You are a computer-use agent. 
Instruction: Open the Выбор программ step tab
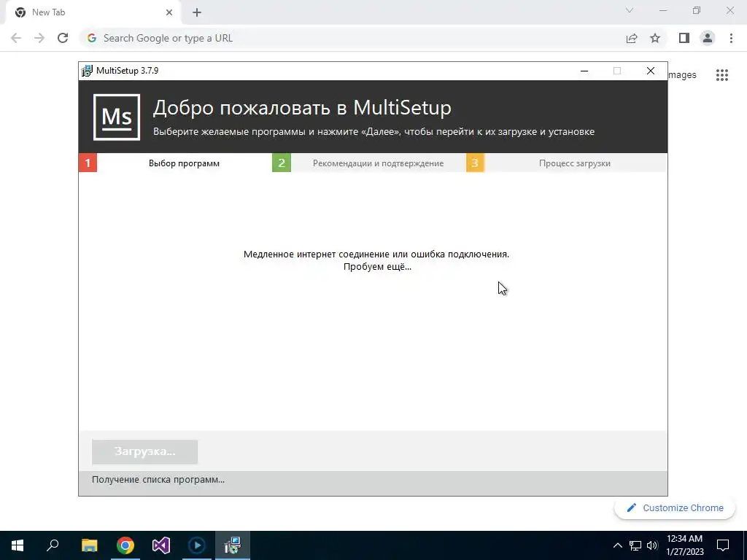point(184,163)
